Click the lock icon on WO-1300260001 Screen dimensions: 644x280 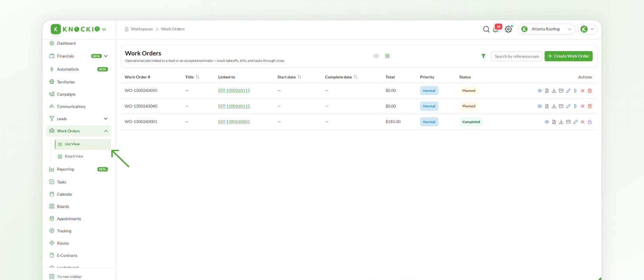(x=590, y=122)
